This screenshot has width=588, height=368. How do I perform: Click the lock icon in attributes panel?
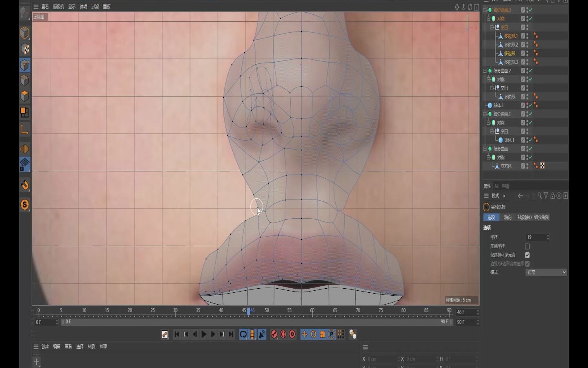coord(552,196)
